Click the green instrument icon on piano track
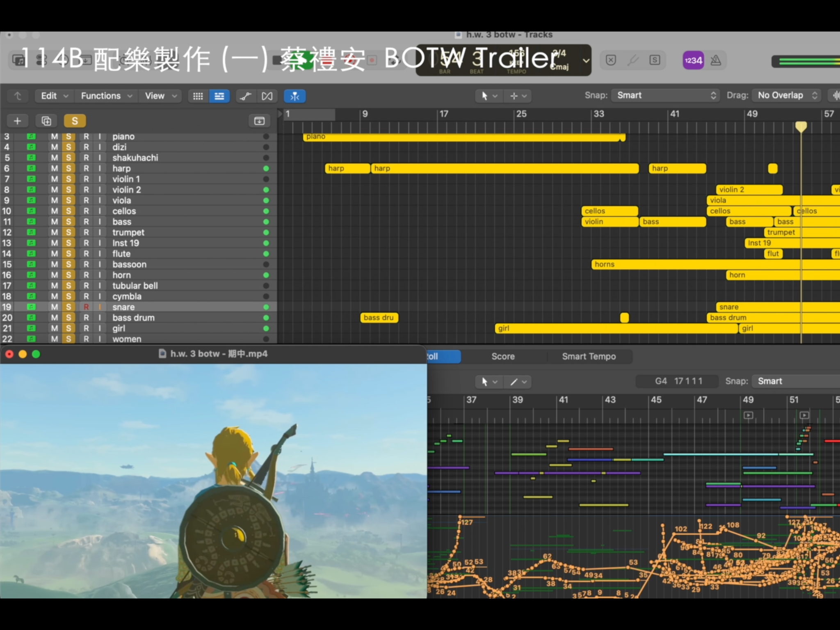The image size is (840, 630). 31,137
